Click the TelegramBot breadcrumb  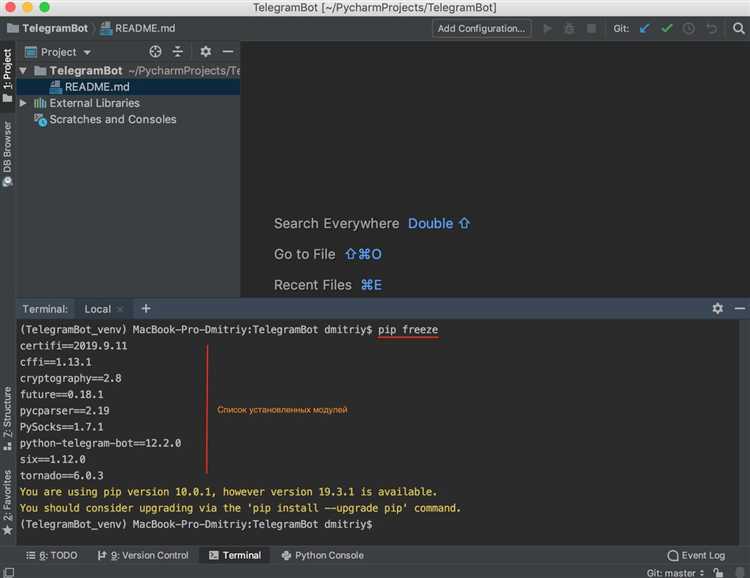(x=48, y=28)
